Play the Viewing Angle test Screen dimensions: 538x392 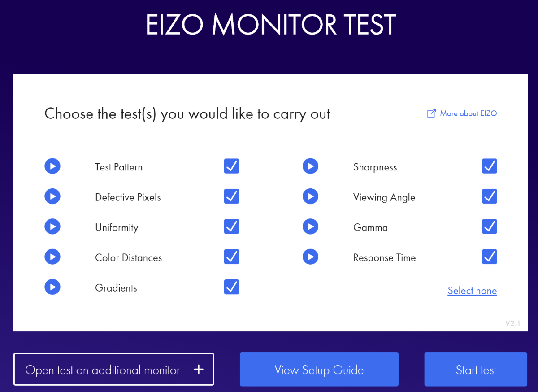(310, 196)
